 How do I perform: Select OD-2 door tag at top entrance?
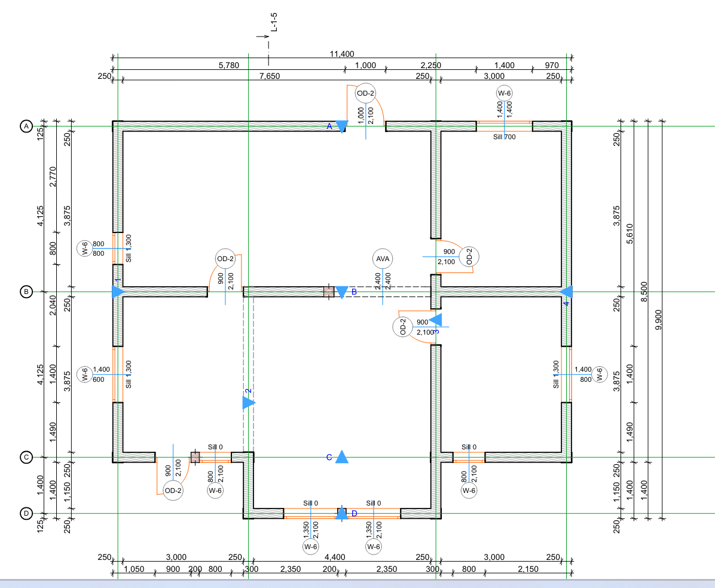[365, 93]
